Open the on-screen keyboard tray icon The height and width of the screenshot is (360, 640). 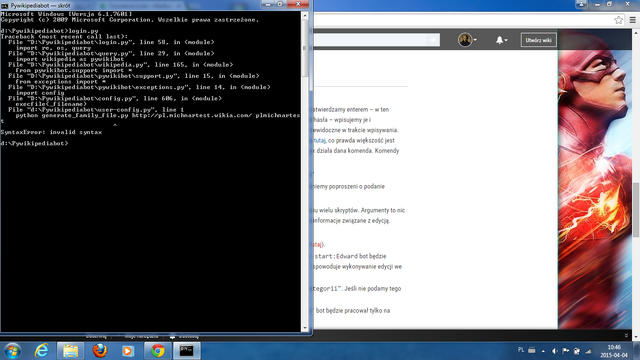tap(532, 350)
